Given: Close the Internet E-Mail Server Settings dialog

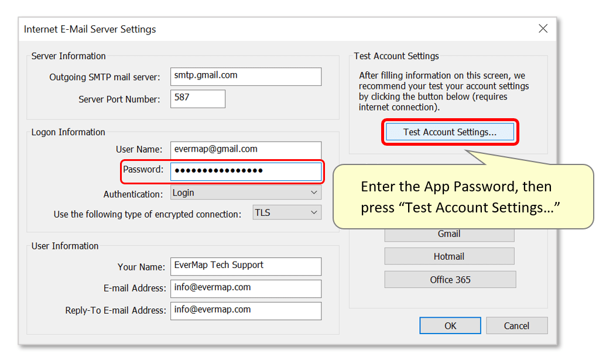Looking at the screenshot, I should [x=543, y=28].
